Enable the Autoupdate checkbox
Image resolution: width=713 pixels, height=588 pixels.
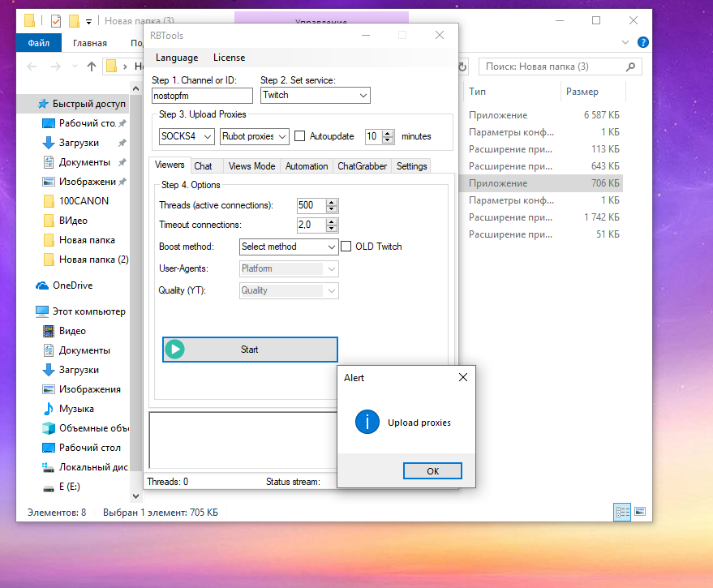pyautogui.click(x=300, y=136)
